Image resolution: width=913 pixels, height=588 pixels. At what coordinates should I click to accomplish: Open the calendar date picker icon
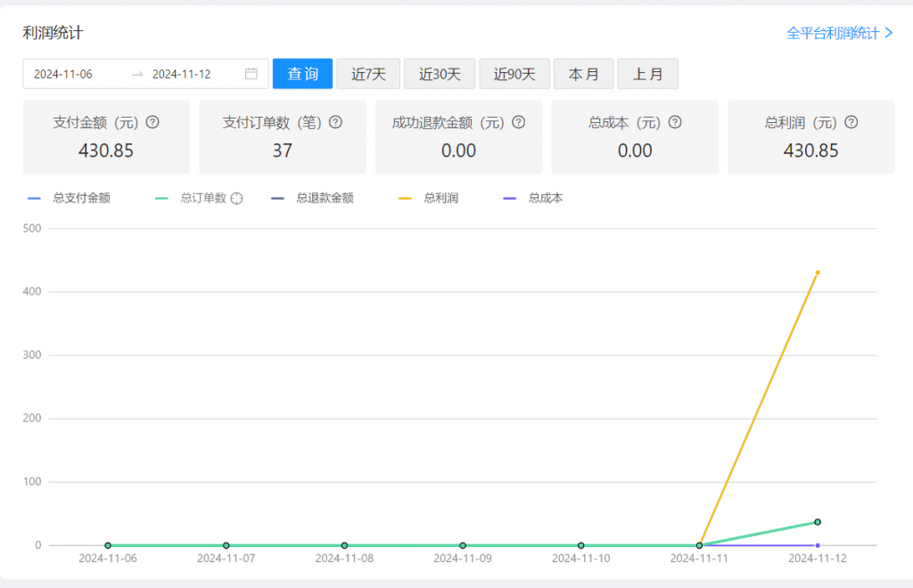[x=252, y=74]
